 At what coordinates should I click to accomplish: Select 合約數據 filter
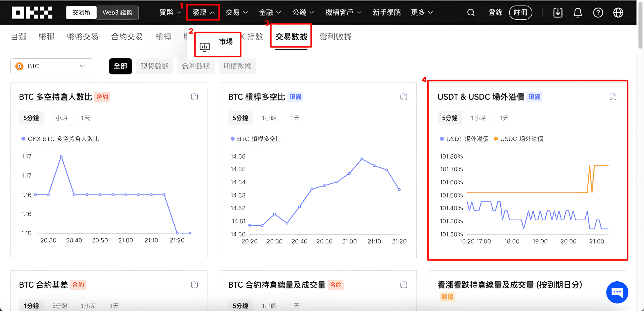196,66
